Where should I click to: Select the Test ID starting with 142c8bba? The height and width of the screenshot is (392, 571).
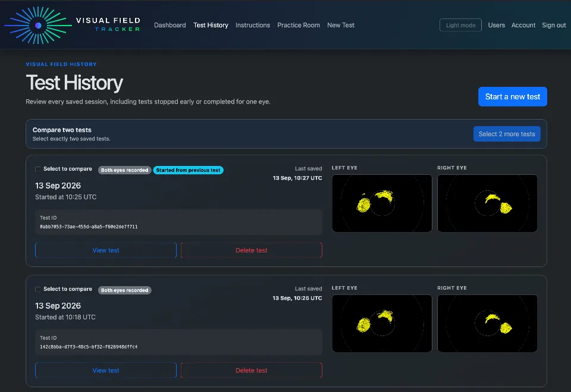coord(89,347)
